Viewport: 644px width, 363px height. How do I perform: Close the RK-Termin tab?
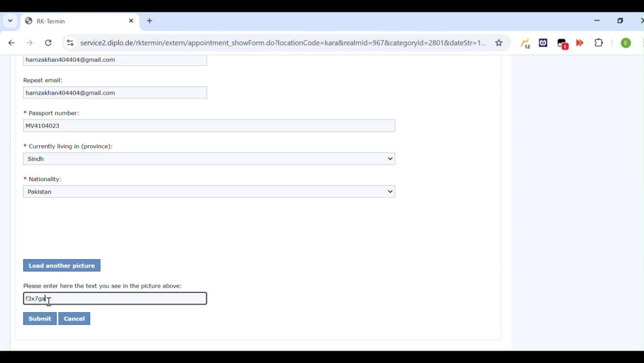click(131, 21)
